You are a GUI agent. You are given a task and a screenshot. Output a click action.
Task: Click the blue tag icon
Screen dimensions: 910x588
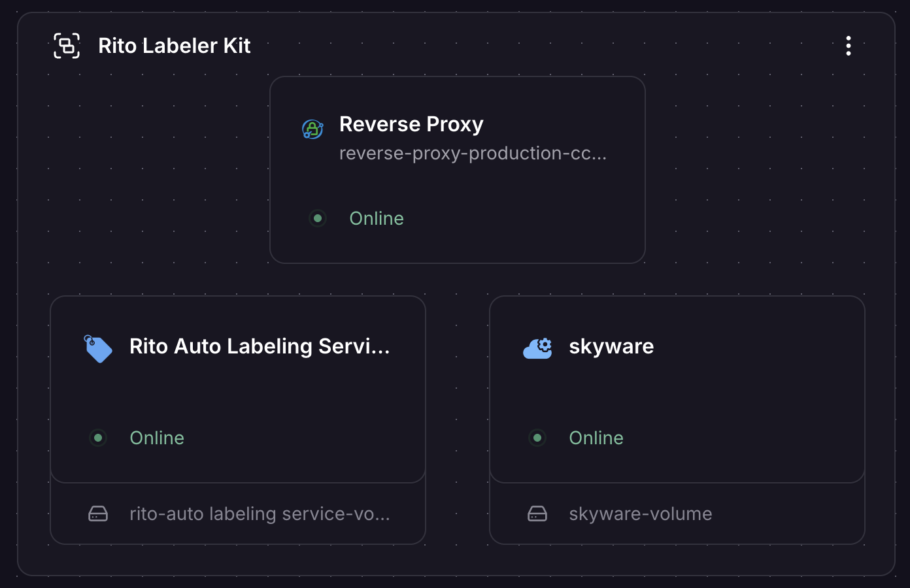tap(98, 348)
